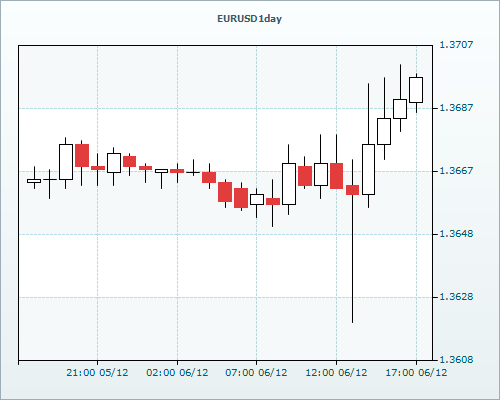Image resolution: width=500 pixels, height=400 pixels.
Task: Click the 1.3687 price axis label
Action: click(x=456, y=108)
